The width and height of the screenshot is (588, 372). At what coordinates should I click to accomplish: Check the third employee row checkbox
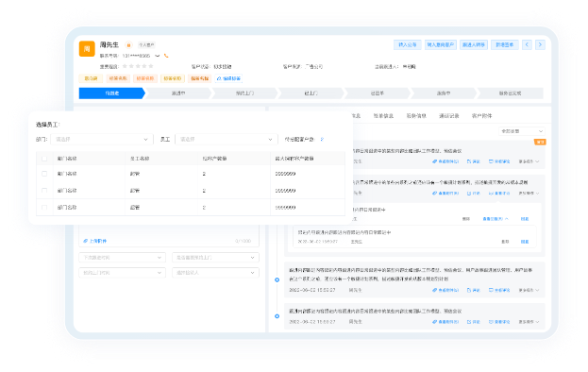tap(44, 208)
